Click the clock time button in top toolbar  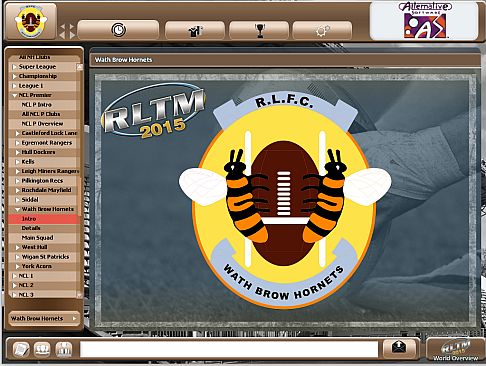[x=118, y=30]
